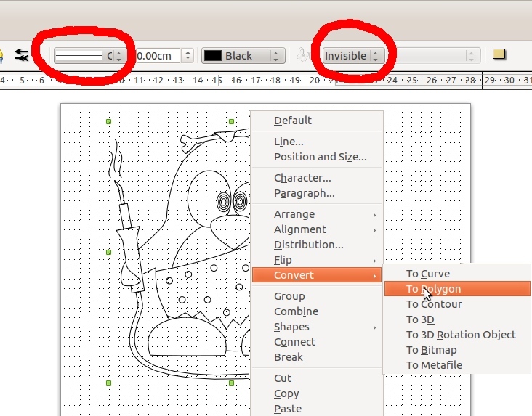532x416 pixels.
Task: Click top-left green selection handle
Action: (x=109, y=121)
